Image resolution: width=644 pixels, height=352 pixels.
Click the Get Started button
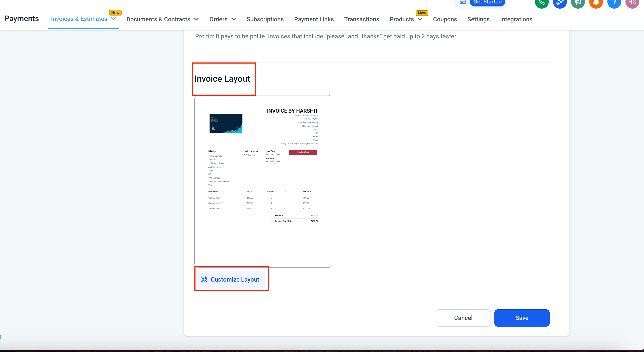487,2
